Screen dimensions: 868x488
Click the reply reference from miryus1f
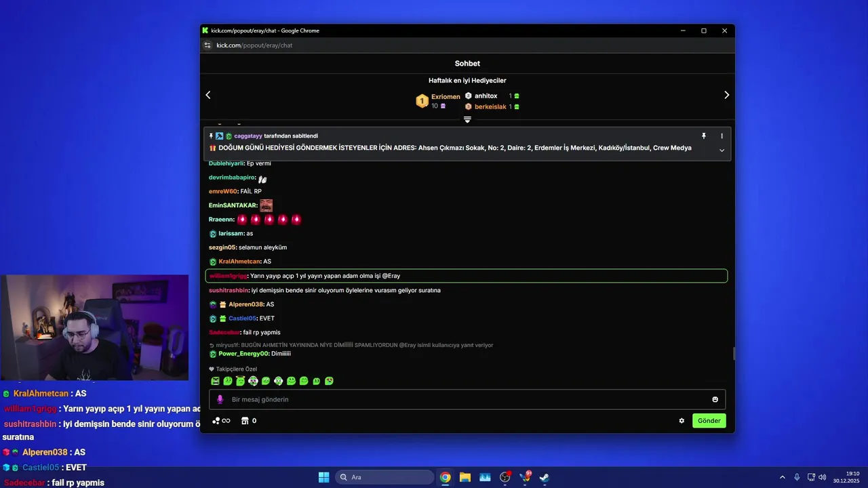(351, 345)
